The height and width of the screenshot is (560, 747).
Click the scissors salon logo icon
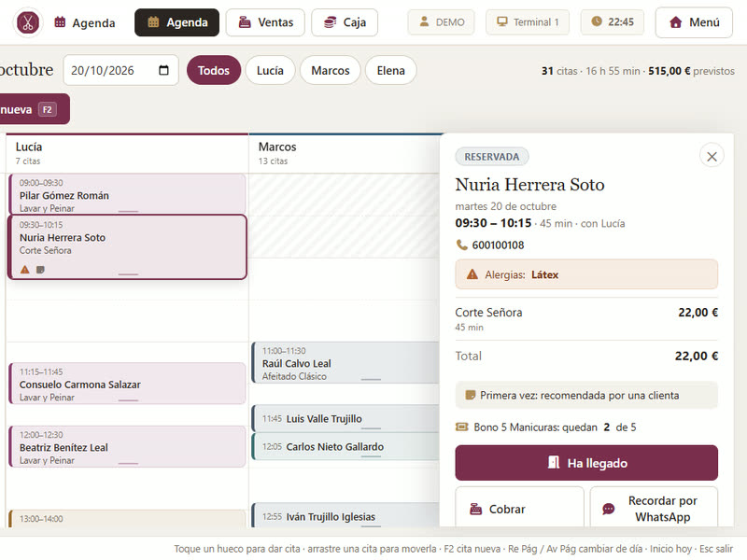pyautogui.click(x=28, y=22)
